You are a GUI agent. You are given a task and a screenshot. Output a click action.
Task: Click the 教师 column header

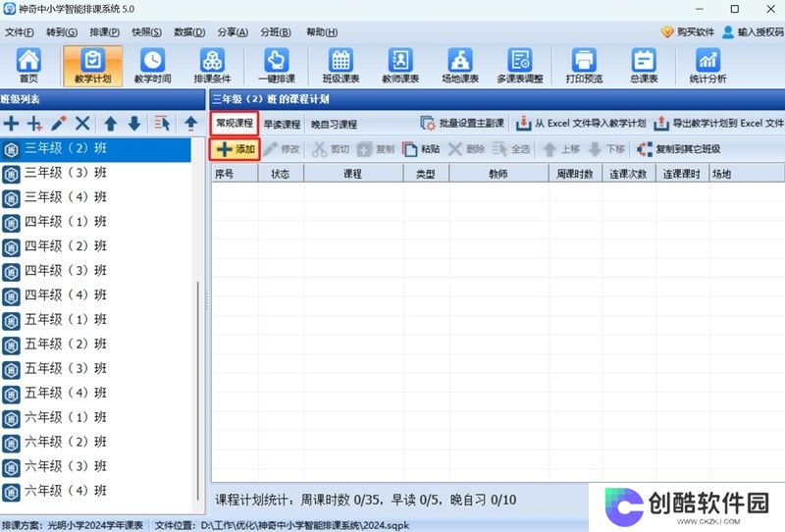[x=498, y=174]
